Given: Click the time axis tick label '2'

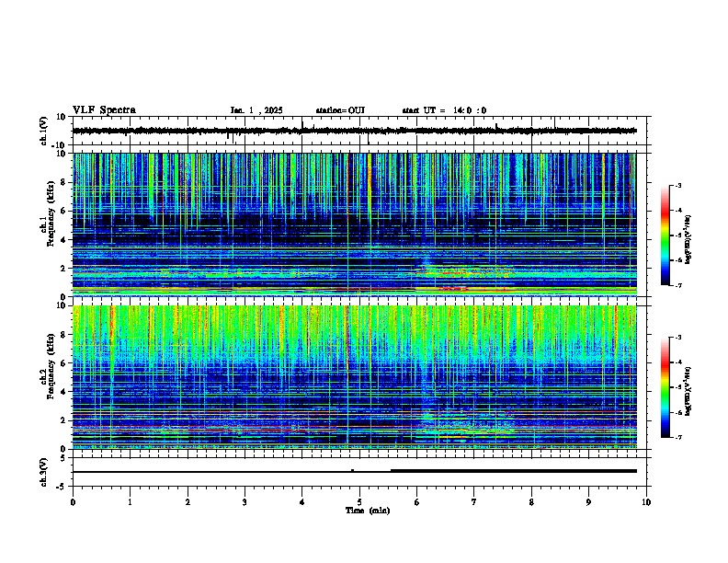Looking at the screenshot, I should click(188, 502).
